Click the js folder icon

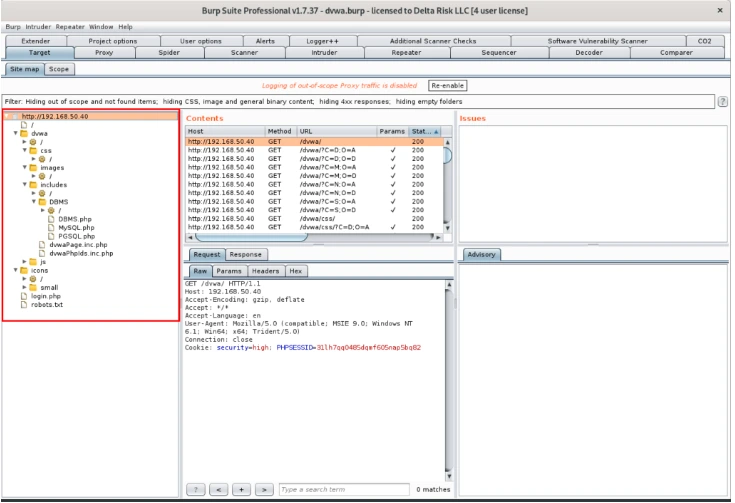[x=33, y=262]
